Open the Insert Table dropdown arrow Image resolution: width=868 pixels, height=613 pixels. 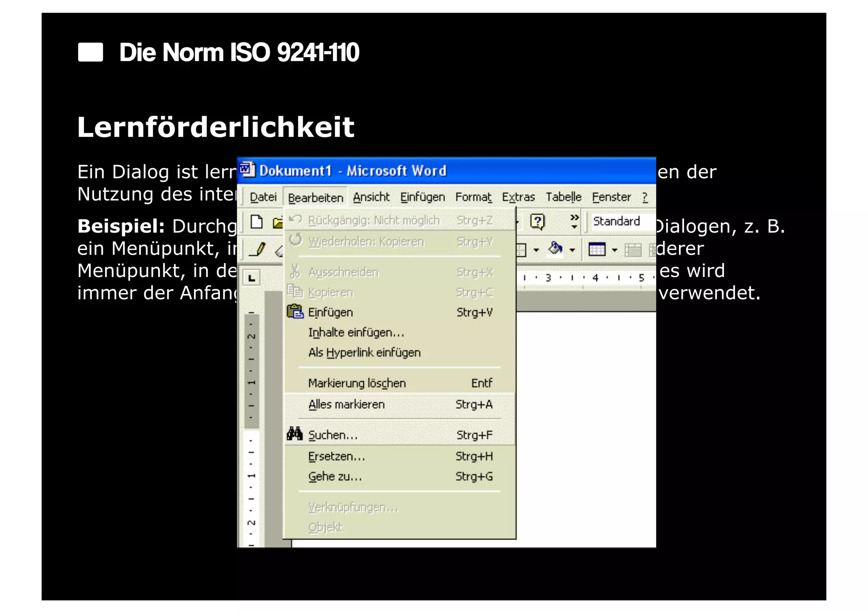point(614,250)
